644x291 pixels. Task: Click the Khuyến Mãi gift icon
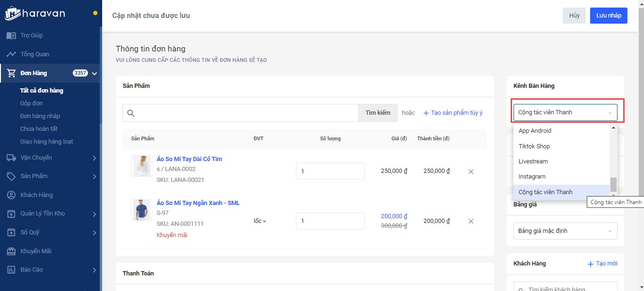(x=11, y=251)
